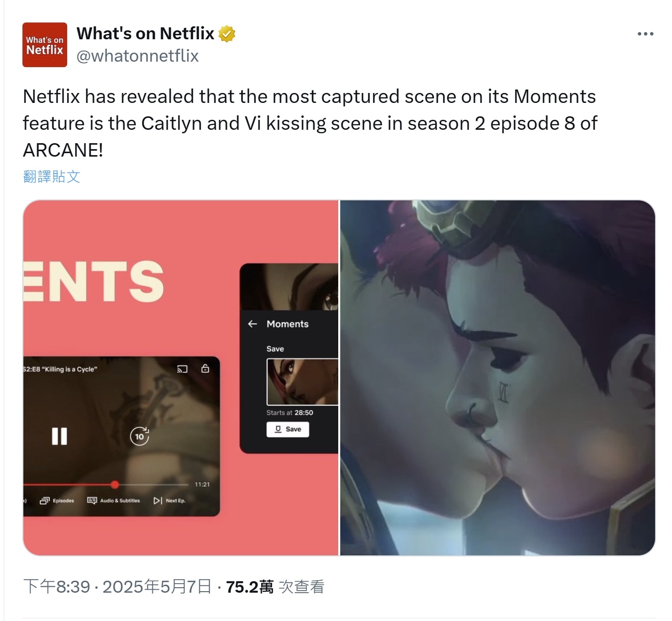The width and height of the screenshot is (672, 621).
Task: Click the forward 10 seconds icon
Action: (139, 436)
